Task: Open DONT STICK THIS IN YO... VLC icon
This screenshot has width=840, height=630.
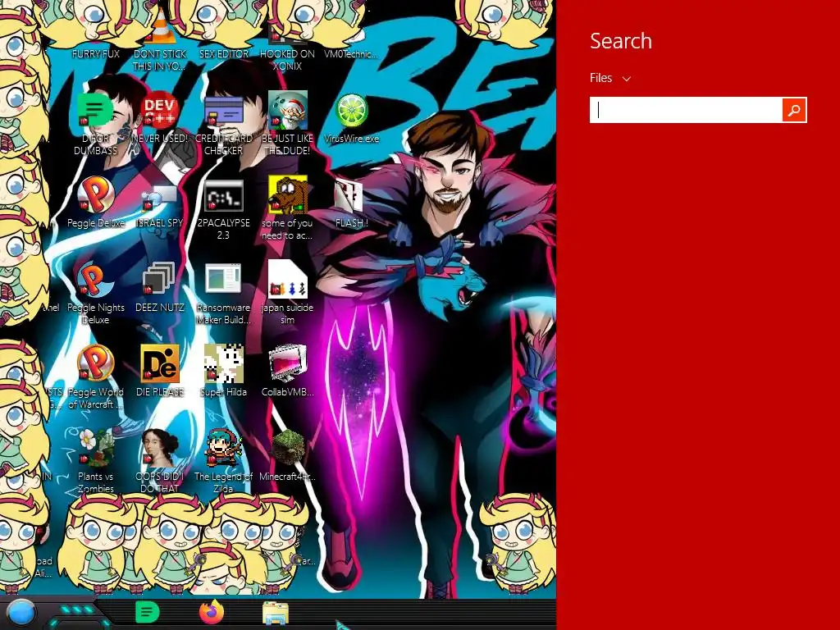Action: (160, 40)
